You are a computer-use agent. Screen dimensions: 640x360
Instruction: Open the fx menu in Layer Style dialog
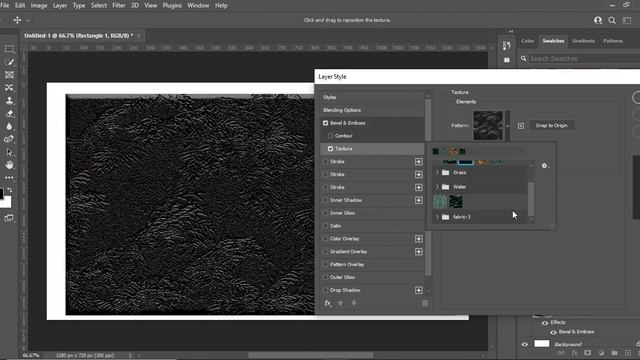click(x=327, y=303)
